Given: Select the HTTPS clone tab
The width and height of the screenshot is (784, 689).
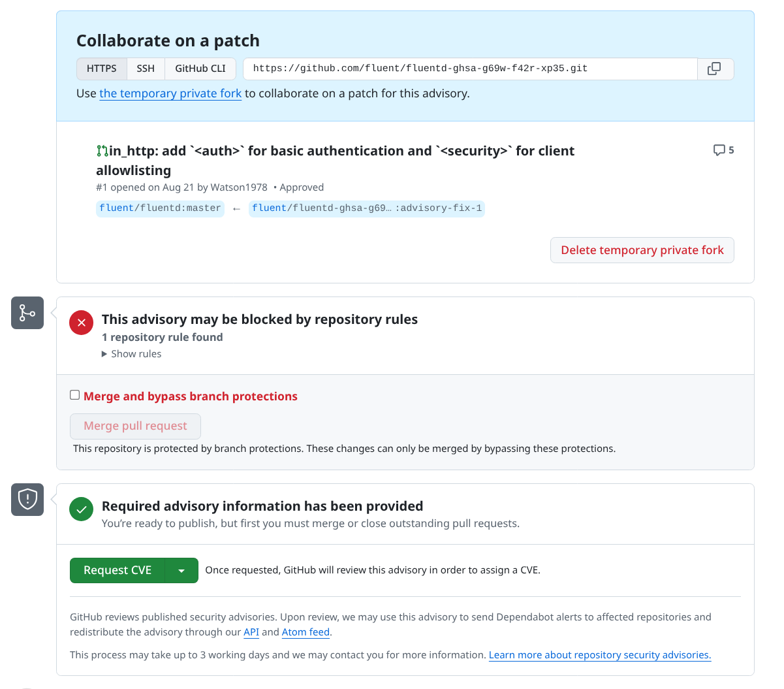Looking at the screenshot, I should click(102, 69).
